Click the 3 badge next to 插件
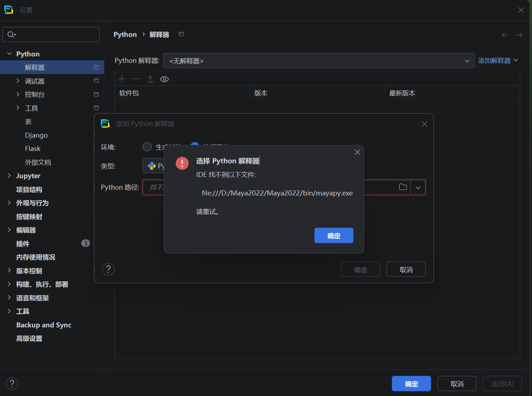 coord(85,243)
